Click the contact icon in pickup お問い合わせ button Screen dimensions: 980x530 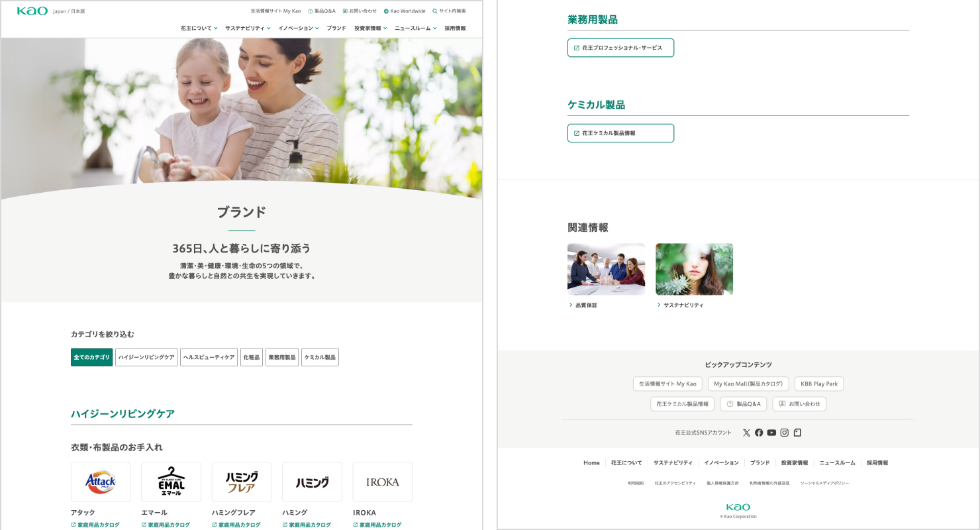(x=782, y=404)
